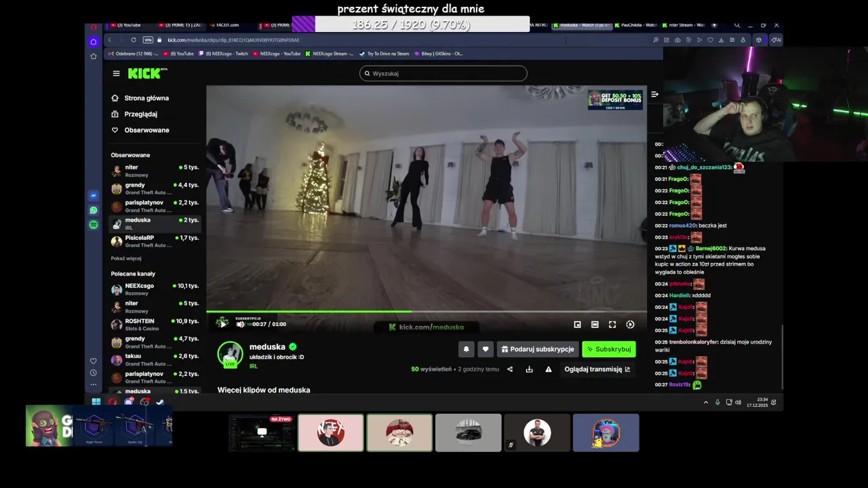Click the Wyszukaj search field
Image resolution: width=868 pixels, height=488 pixels.
coord(443,73)
